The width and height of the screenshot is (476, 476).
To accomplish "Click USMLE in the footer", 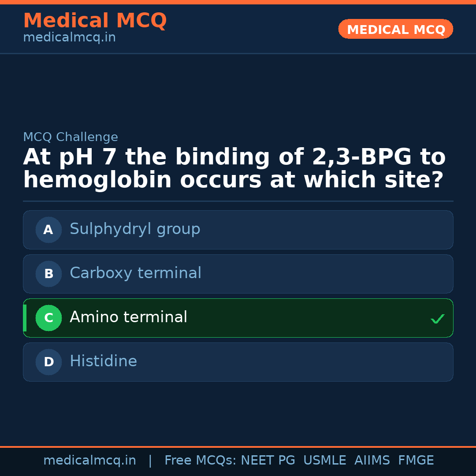I will 324,461.
